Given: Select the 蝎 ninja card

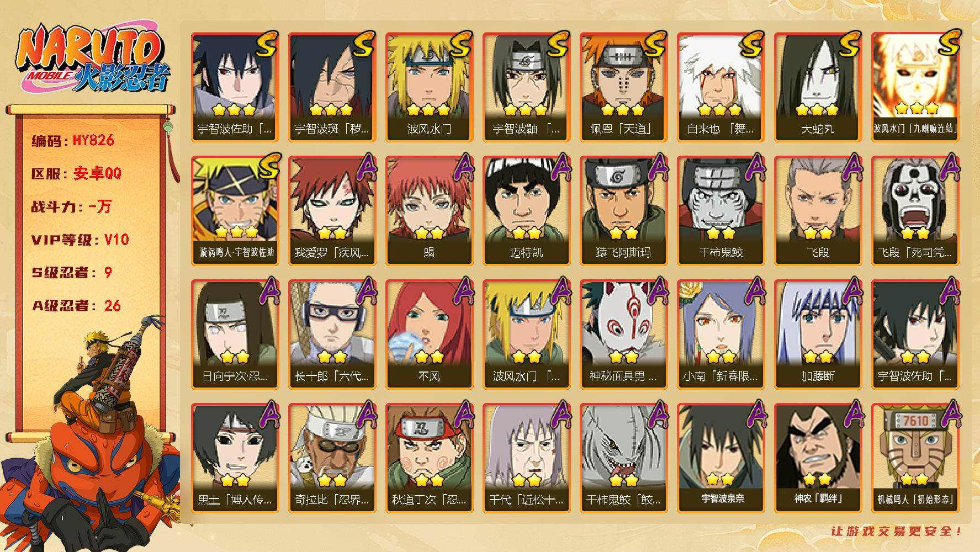Looking at the screenshot, I should [429, 211].
